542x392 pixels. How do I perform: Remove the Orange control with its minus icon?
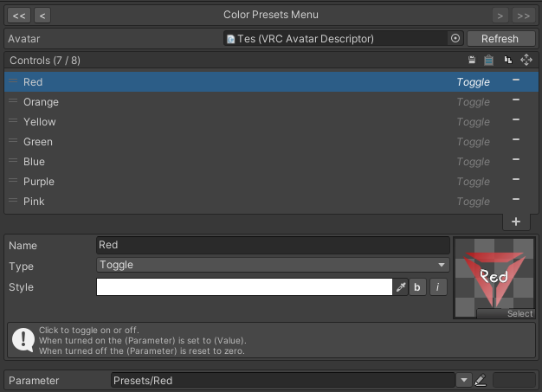point(516,101)
